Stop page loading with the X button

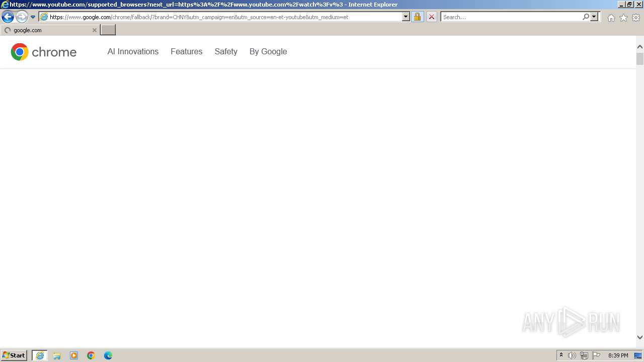(x=432, y=17)
